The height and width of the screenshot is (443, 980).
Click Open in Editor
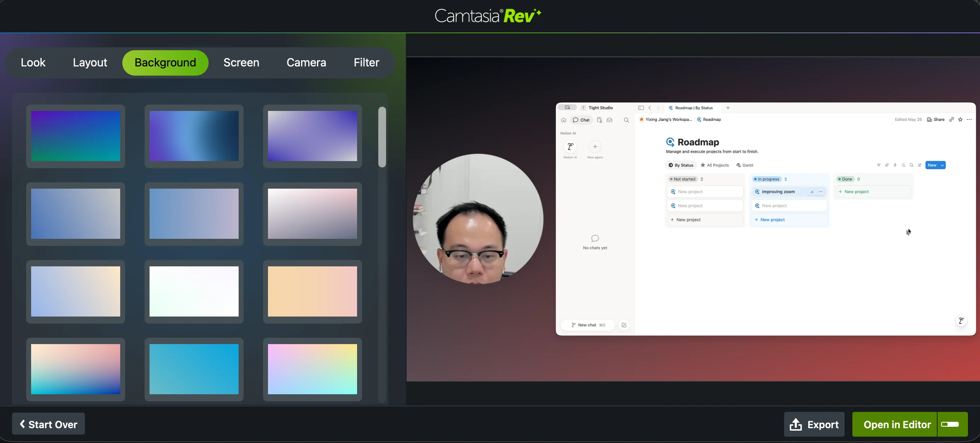click(894, 424)
